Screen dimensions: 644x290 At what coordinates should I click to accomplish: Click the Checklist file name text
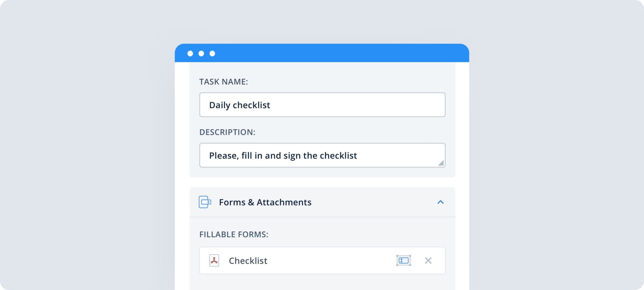[x=248, y=260]
